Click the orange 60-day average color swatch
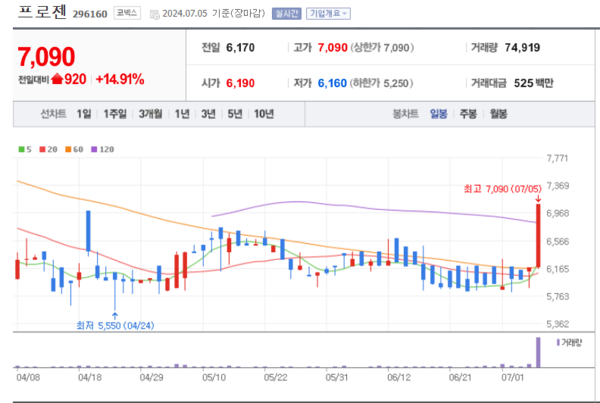This screenshot has width=600, height=403. tap(67, 149)
